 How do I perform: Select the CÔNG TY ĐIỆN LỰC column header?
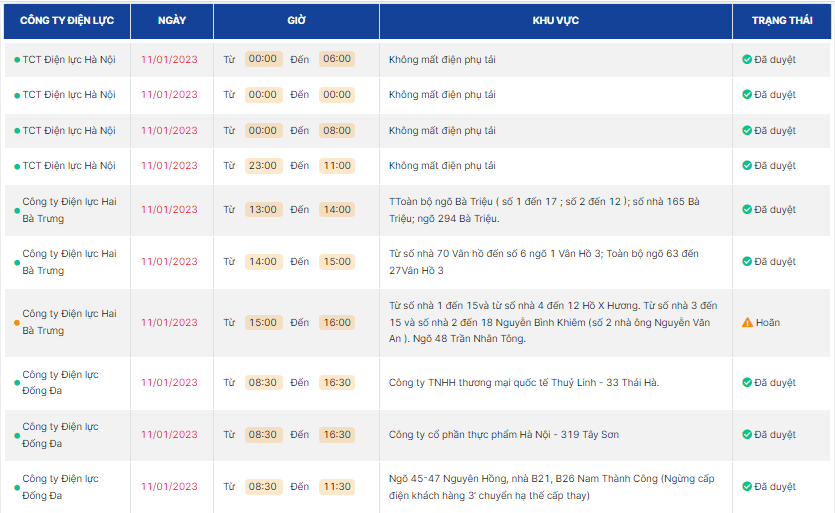tap(67, 21)
